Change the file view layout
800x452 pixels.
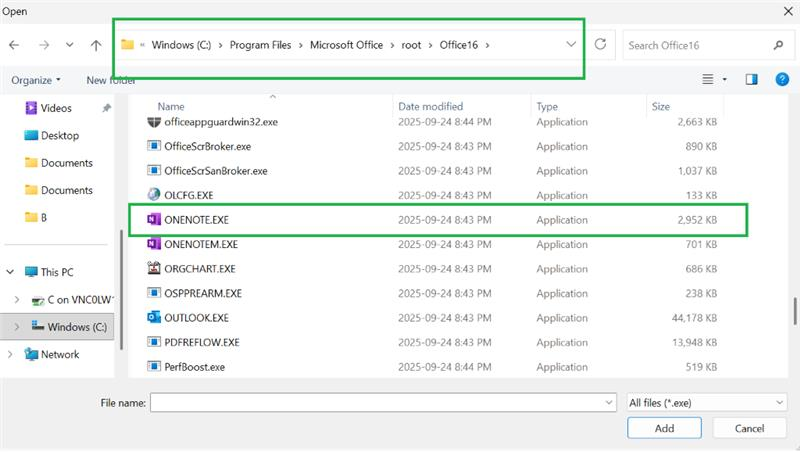point(708,79)
